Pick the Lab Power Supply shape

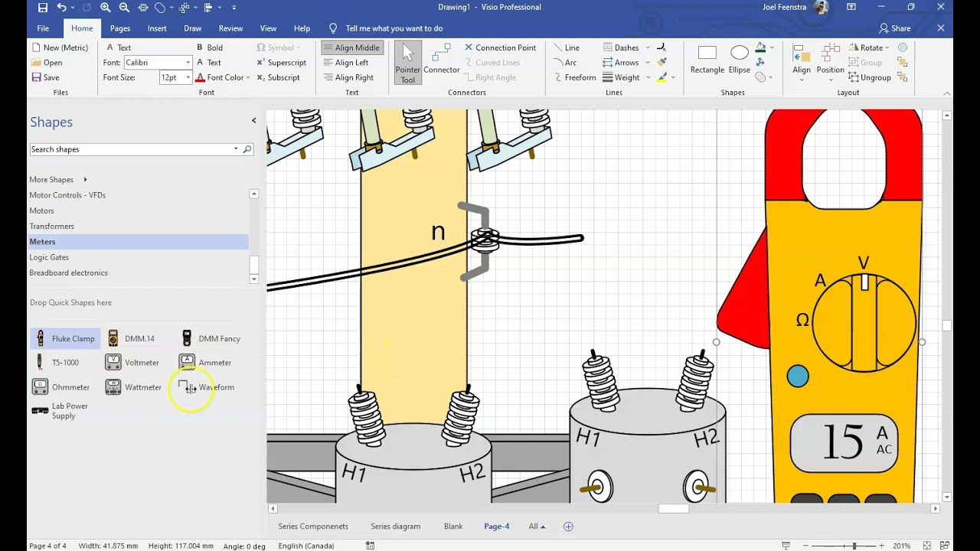pyautogui.click(x=61, y=411)
